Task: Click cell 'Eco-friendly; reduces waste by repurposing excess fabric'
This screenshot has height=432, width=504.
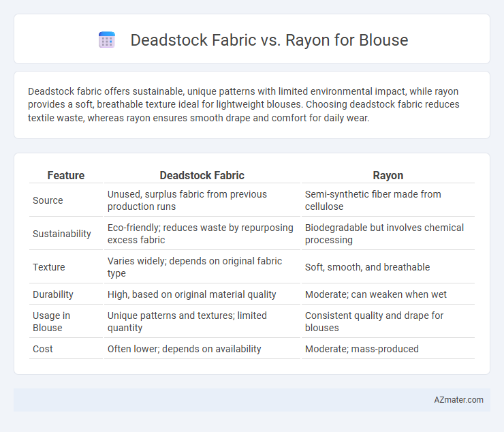Action: point(202,234)
